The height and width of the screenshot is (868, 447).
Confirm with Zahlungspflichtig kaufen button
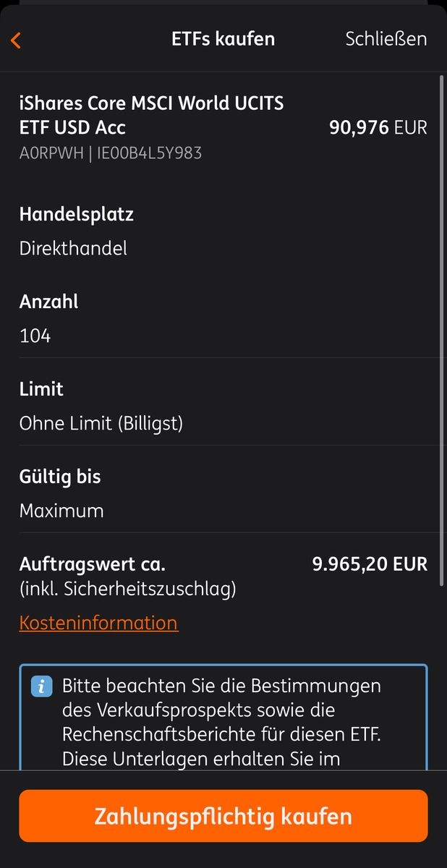click(x=223, y=816)
